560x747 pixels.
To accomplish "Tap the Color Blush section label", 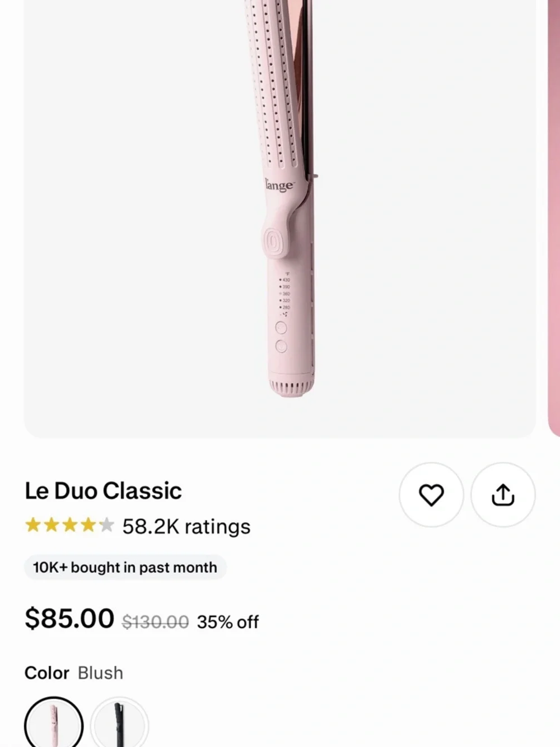I will (x=74, y=672).
